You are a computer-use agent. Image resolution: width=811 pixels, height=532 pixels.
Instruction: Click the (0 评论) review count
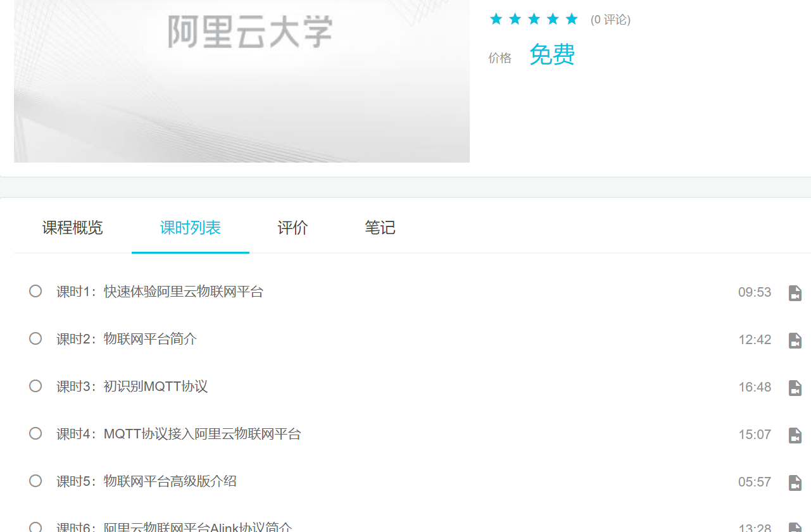pos(610,20)
